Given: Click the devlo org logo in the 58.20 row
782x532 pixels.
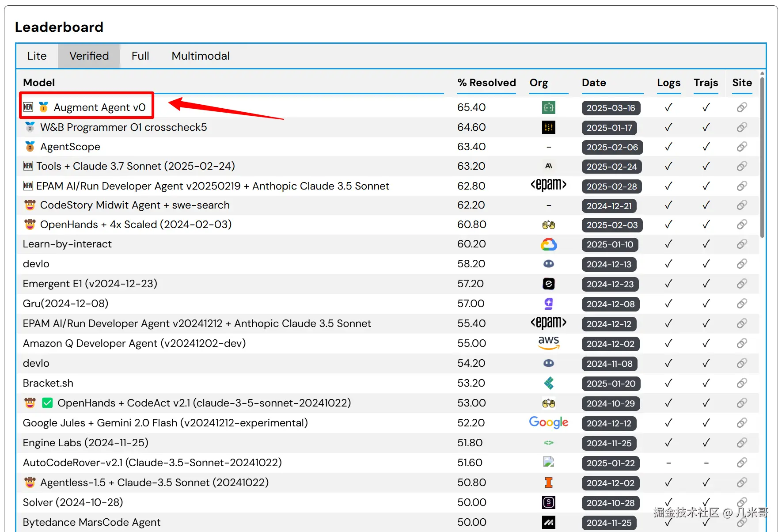Looking at the screenshot, I should tap(549, 264).
